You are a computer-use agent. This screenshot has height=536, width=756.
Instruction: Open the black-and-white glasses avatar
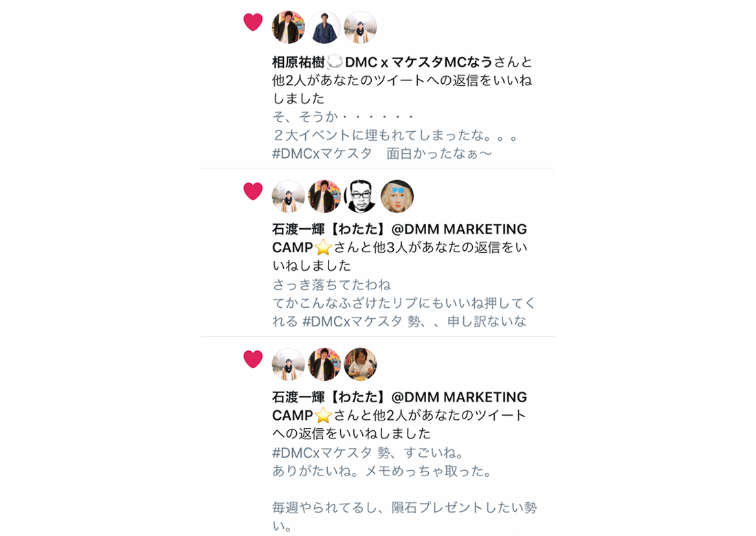[x=360, y=196]
